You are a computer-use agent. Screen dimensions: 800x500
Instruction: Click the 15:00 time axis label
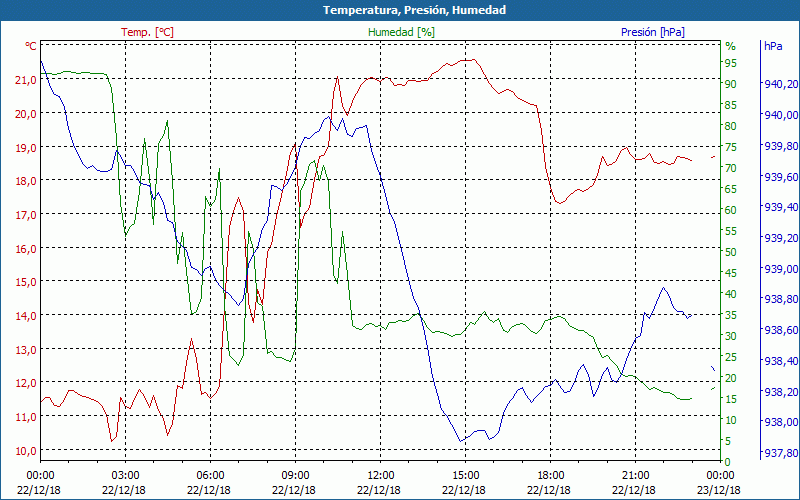pos(465,476)
